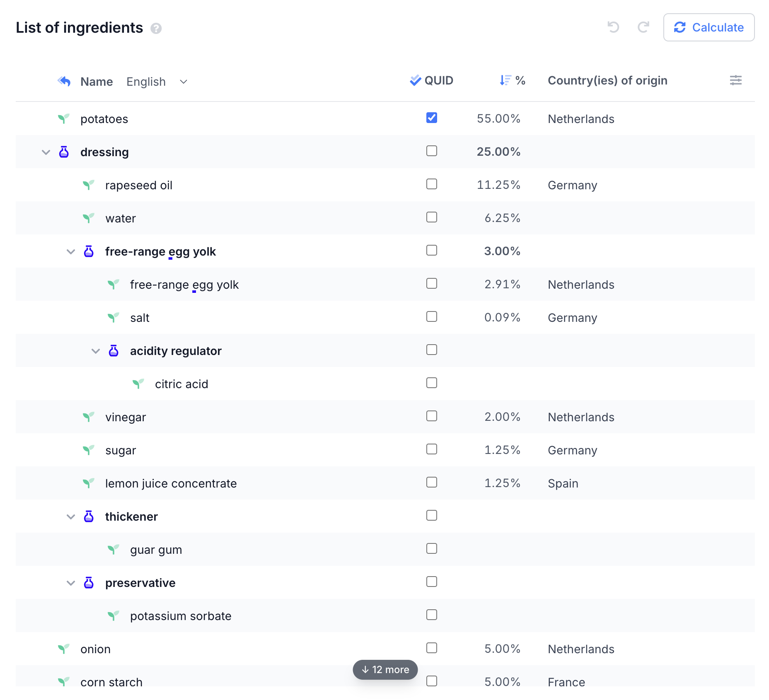
Task: Enable QUID checkbox for rapeseed oil
Action: pyautogui.click(x=431, y=184)
